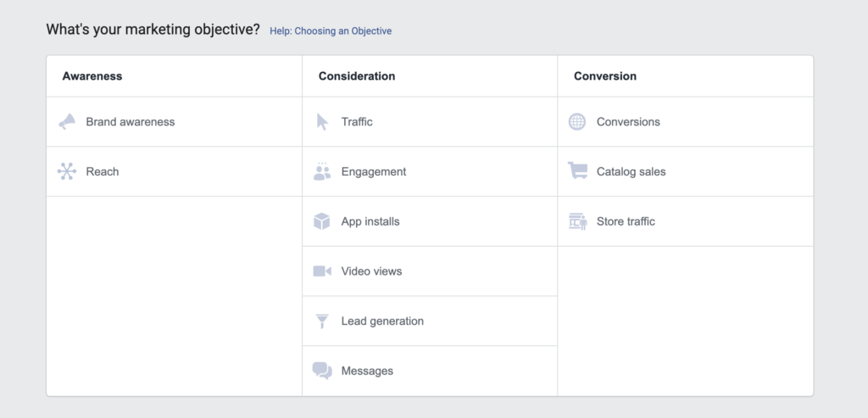Pick the Lead generation objective text
This screenshot has width=868, height=418.
coord(382,321)
